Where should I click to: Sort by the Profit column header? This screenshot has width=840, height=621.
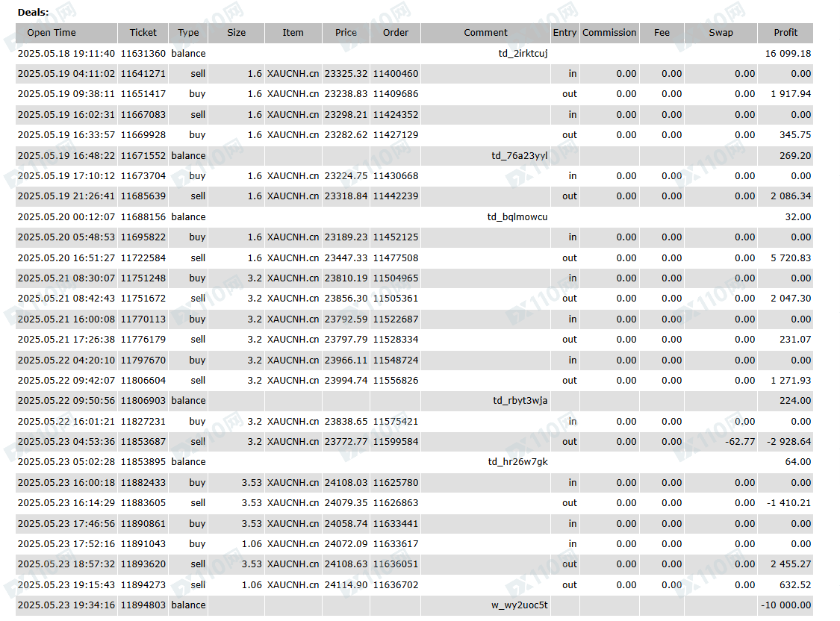pyautogui.click(x=785, y=33)
